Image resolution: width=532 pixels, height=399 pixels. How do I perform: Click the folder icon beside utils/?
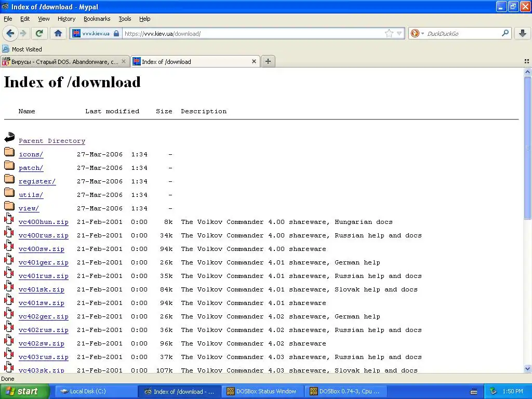coord(9,192)
